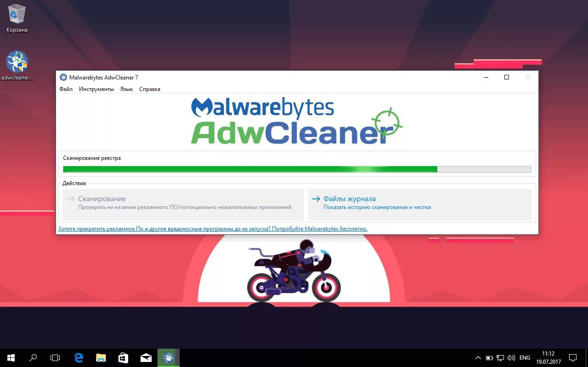Switch the ENG input language indicator
588x367 pixels.
point(525,357)
